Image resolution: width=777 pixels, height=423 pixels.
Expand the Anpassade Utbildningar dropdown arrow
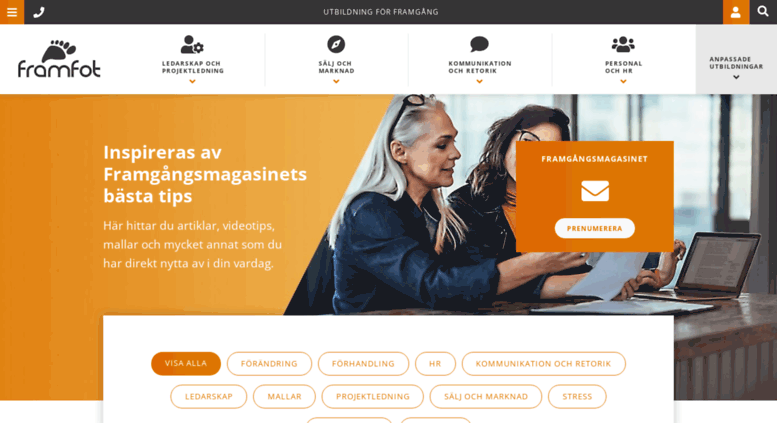pyautogui.click(x=736, y=77)
